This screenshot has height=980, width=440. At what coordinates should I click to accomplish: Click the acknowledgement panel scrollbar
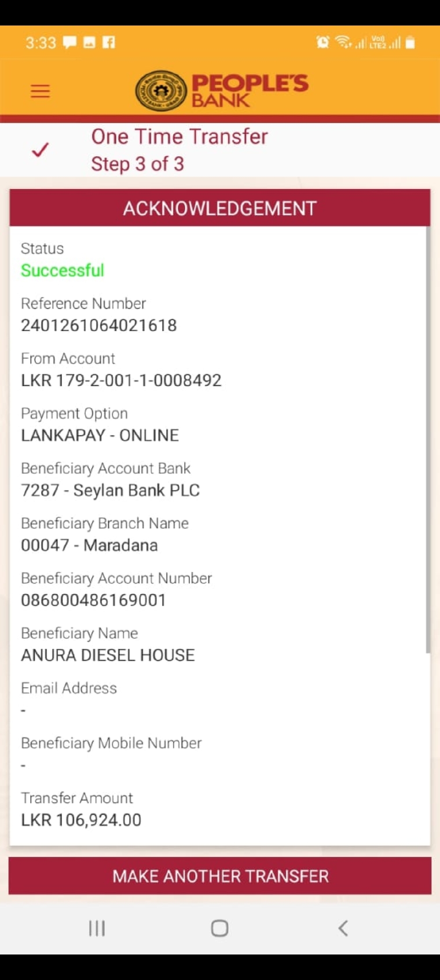(x=428, y=440)
